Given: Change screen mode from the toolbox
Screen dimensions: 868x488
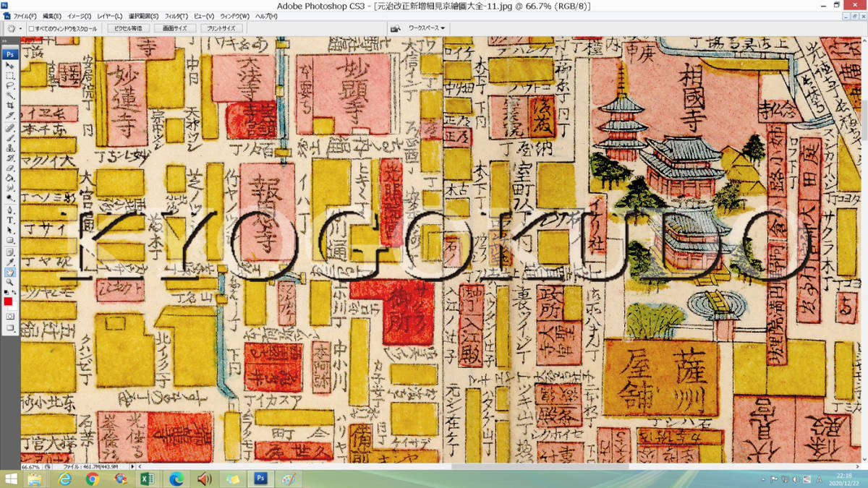Looking at the screenshot, I should tap(9, 328).
